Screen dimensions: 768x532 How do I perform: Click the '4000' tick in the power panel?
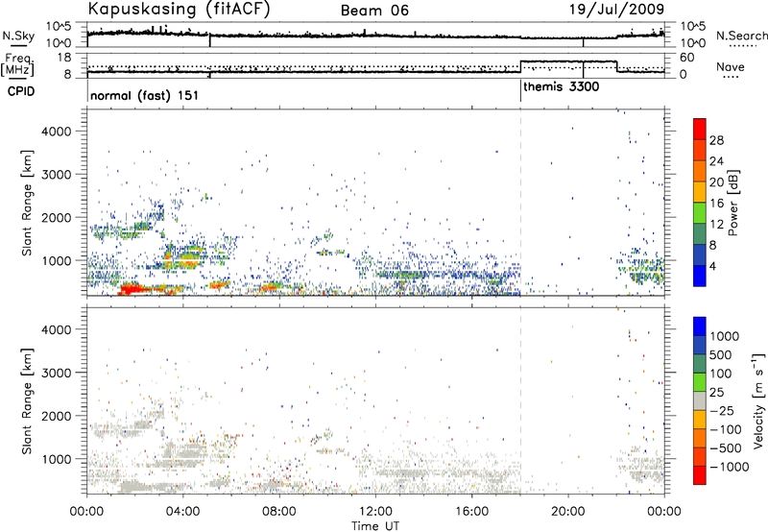[57, 132]
